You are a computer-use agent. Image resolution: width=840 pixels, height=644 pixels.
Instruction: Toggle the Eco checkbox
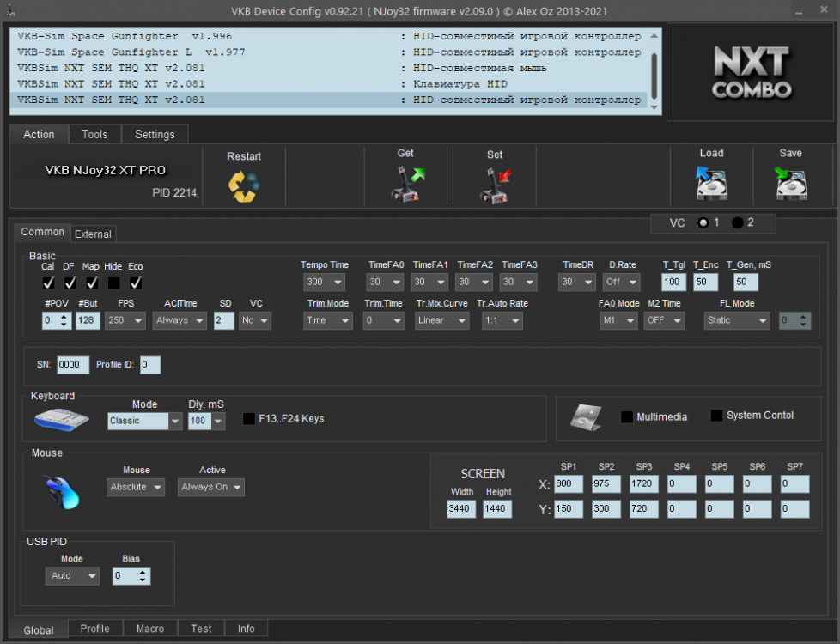[136, 283]
